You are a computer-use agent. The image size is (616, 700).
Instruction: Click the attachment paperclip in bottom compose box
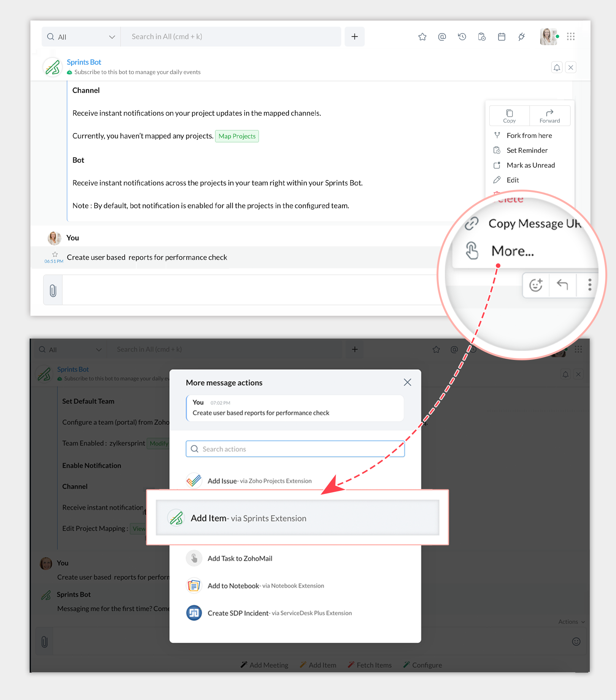[x=44, y=642]
